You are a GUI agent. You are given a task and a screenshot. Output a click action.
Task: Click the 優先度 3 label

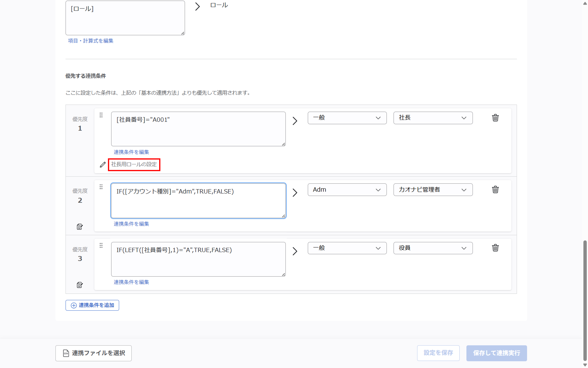click(x=80, y=254)
